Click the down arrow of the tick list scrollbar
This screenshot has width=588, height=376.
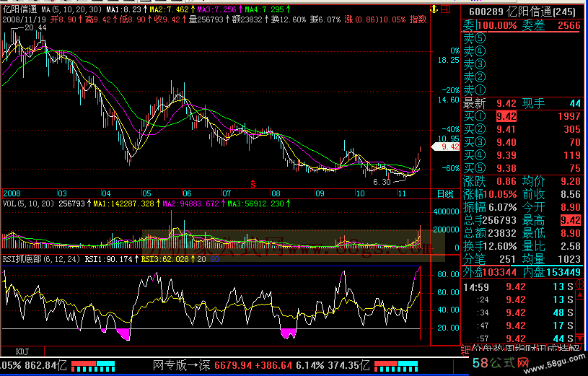click(x=580, y=337)
